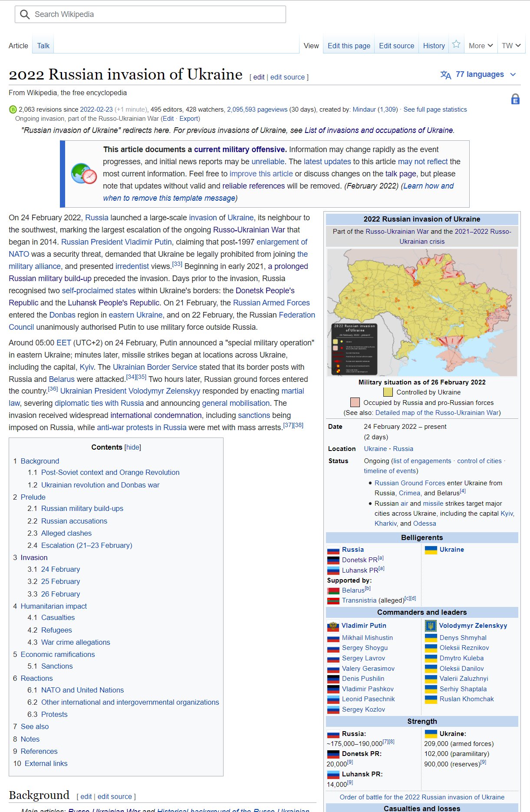This screenshot has width=530, height=812.
Task: Click flag beside Denys Shmyhal
Action: coord(431,638)
